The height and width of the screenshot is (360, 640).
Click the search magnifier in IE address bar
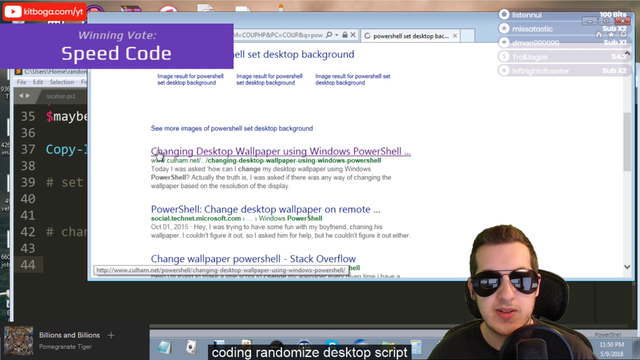tap(329, 35)
